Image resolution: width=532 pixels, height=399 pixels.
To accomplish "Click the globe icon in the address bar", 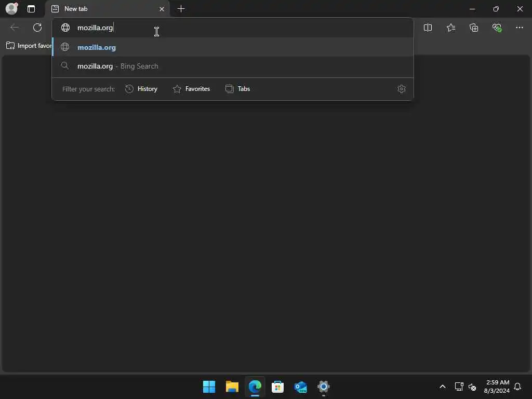I will [65, 28].
